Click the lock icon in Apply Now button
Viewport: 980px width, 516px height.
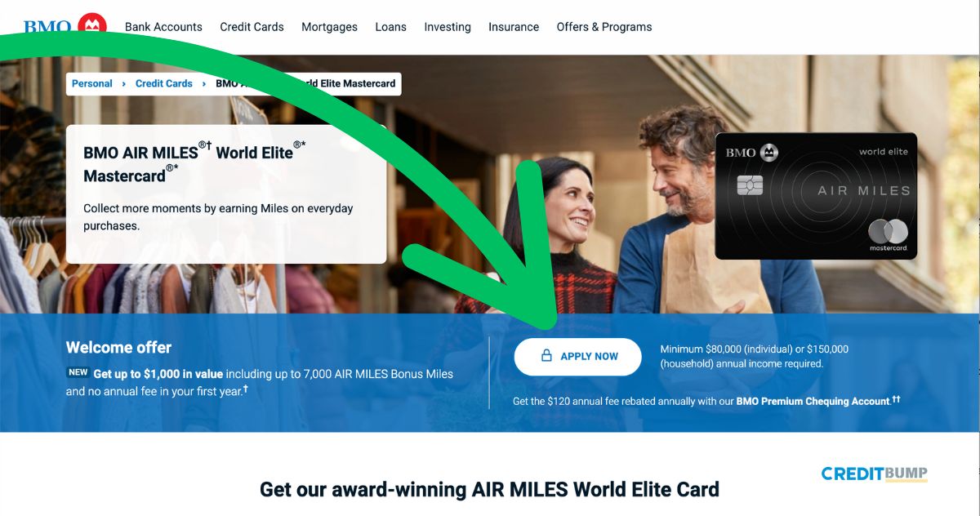pos(547,356)
